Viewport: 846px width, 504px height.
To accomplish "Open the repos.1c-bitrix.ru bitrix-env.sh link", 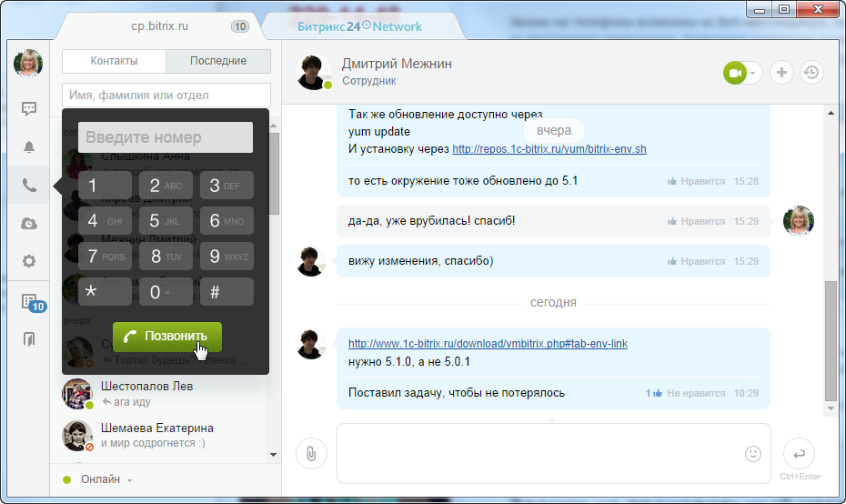I will tap(549, 149).
